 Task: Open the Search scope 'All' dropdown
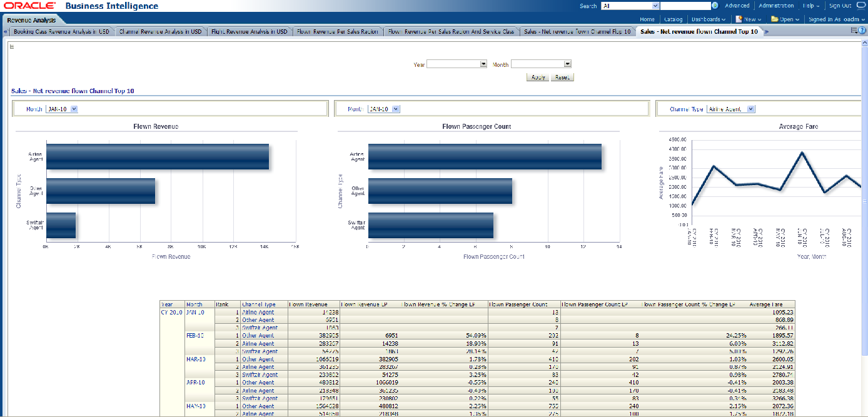click(x=655, y=6)
